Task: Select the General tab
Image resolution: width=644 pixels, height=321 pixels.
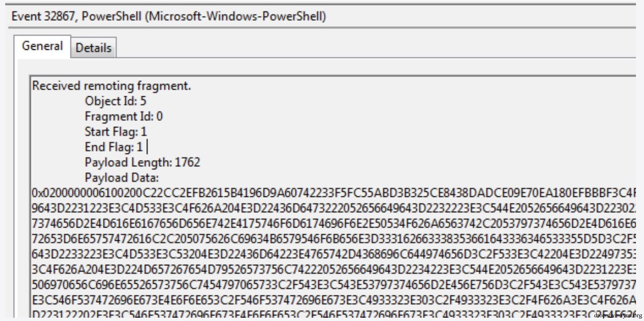Action: coord(42,46)
